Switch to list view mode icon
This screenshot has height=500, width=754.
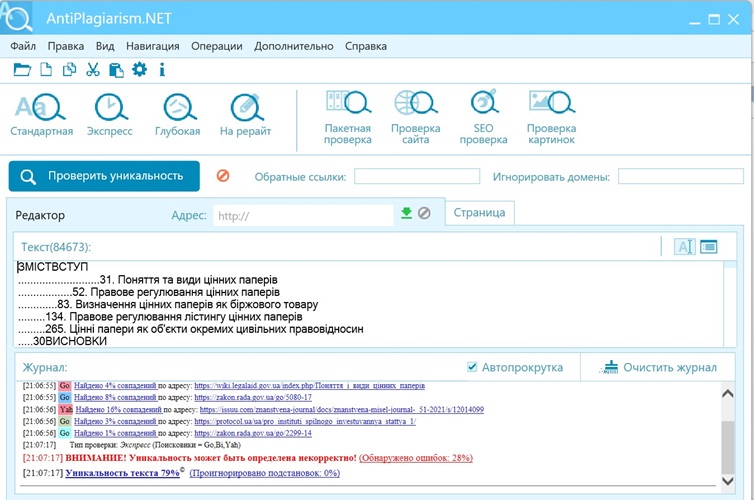[x=709, y=247]
